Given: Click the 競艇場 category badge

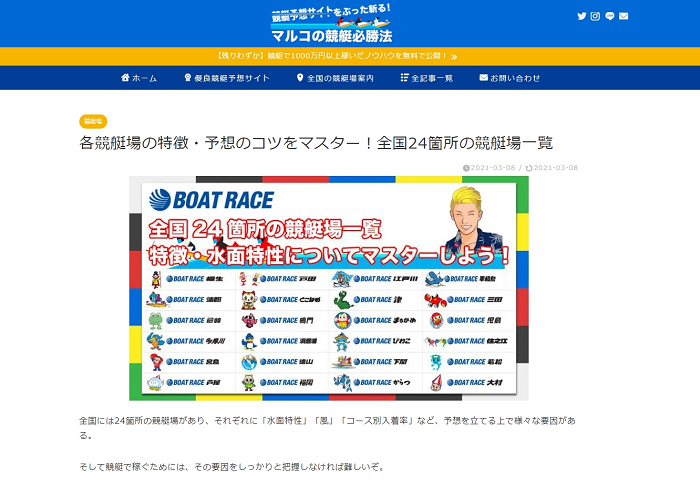Looking at the screenshot, I should click(93, 121).
